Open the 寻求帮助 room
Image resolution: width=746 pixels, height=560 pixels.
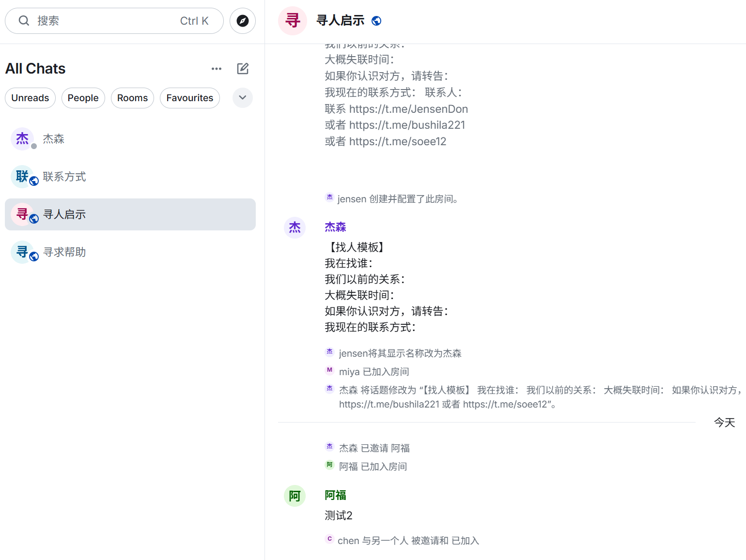pyautogui.click(x=130, y=252)
